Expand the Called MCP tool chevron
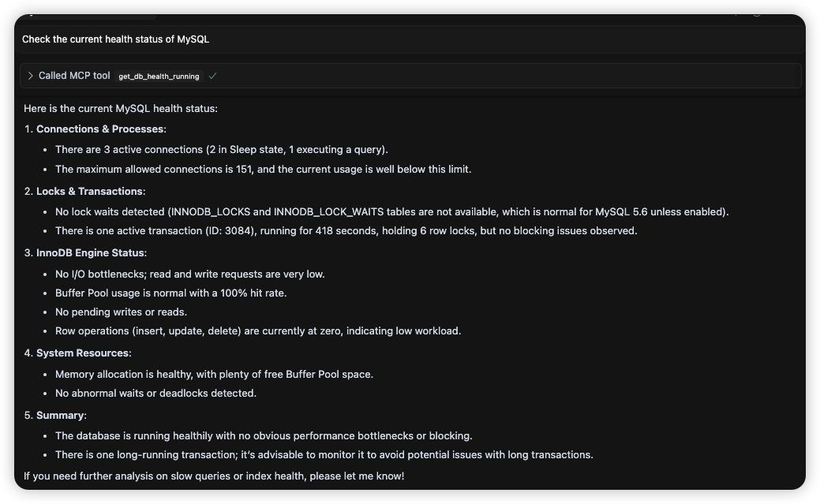The image size is (820, 504). [30, 76]
